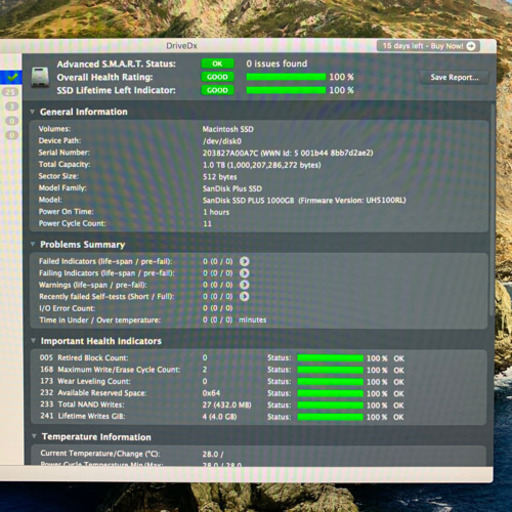
Task: Click the Save Report button
Action: (x=454, y=77)
